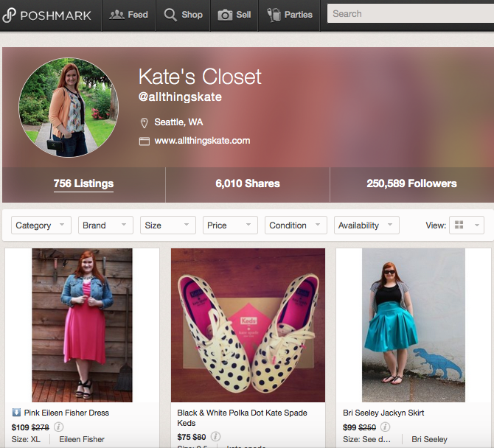
Task: Click the Size: See d... text
Action: click(x=366, y=439)
